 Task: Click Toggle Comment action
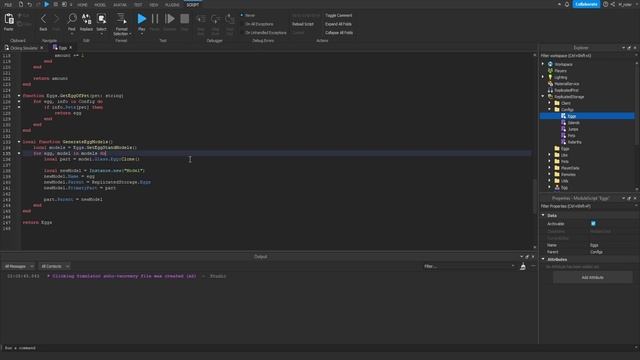[x=338, y=16]
